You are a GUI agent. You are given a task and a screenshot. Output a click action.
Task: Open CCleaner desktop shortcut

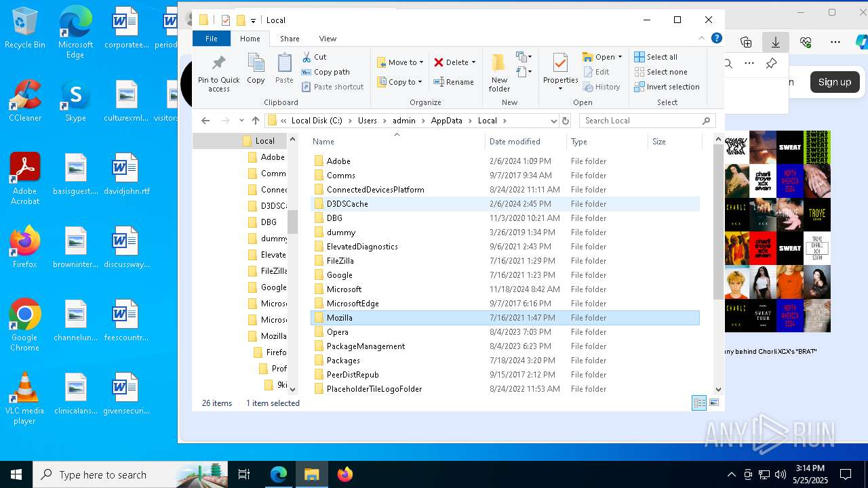point(25,101)
